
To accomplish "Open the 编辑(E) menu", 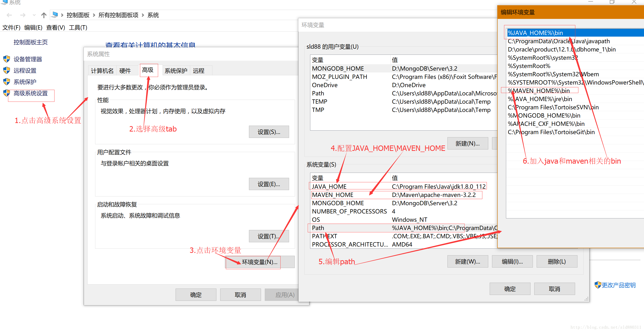I will click(33, 28).
